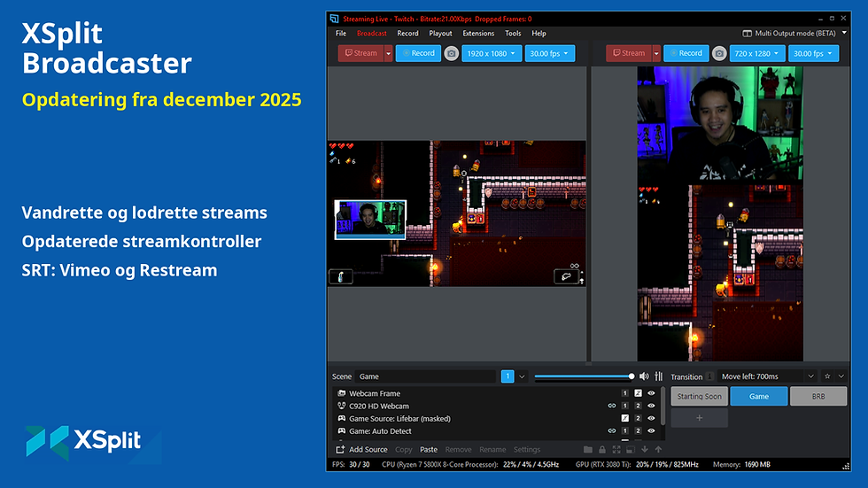
Task: Open the Multi Output mode (BETA) dropdown arrow
Action: point(844,33)
